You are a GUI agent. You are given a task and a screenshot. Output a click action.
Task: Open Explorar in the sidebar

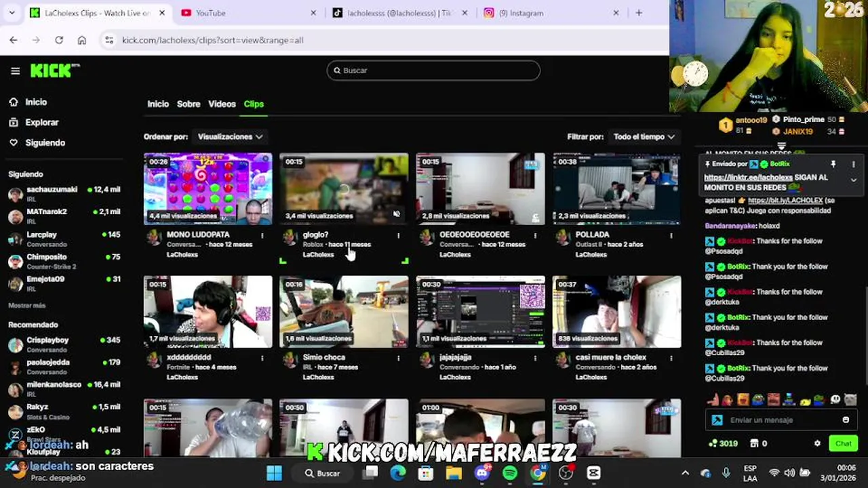pyautogui.click(x=42, y=123)
